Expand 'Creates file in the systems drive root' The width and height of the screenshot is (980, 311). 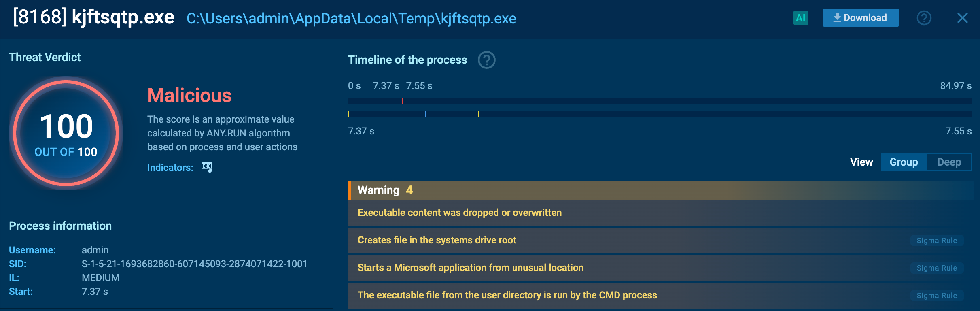click(x=437, y=240)
